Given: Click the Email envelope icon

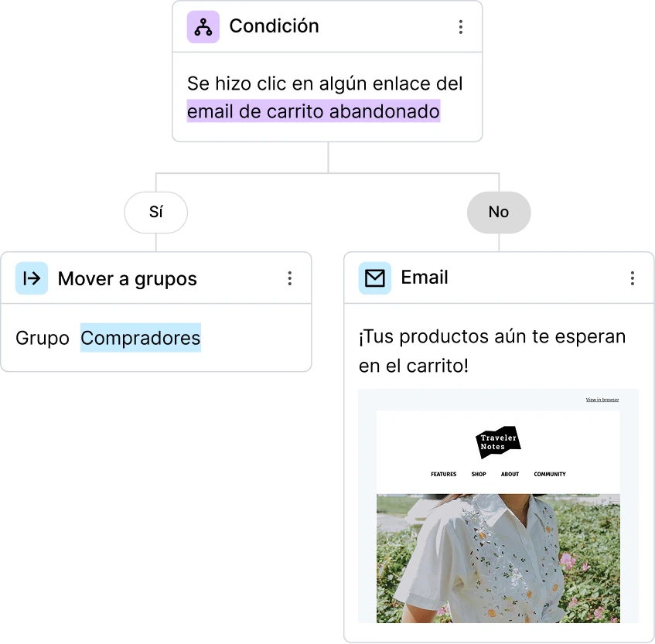Looking at the screenshot, I should (375, 278).
